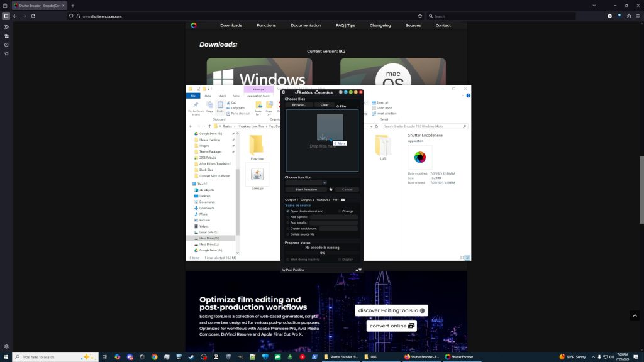Toggle 'Open destination at end' checkbox
This screenshot has height=362, width=644.
click(287, 211)
